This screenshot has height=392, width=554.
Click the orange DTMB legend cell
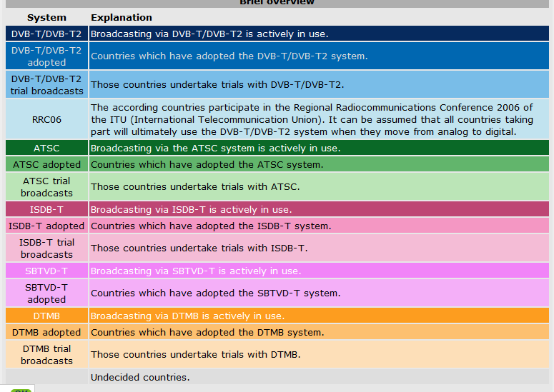(46, 316)
